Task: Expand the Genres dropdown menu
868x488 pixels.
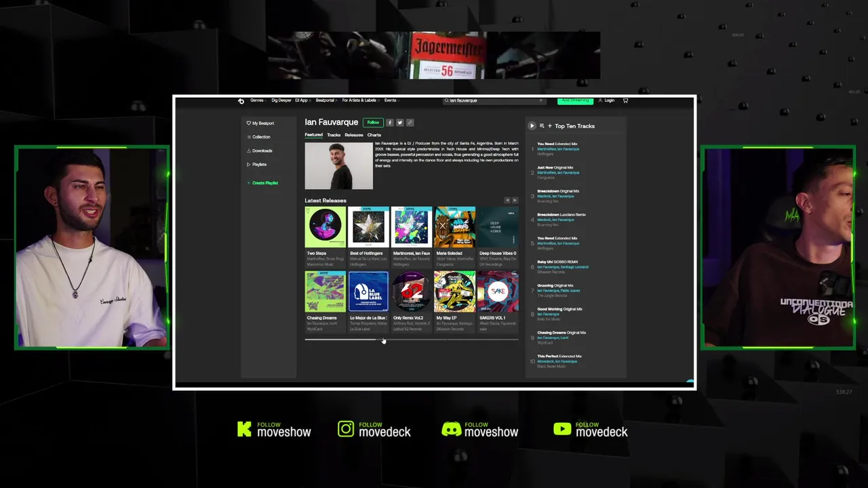Action: (258, 100)
